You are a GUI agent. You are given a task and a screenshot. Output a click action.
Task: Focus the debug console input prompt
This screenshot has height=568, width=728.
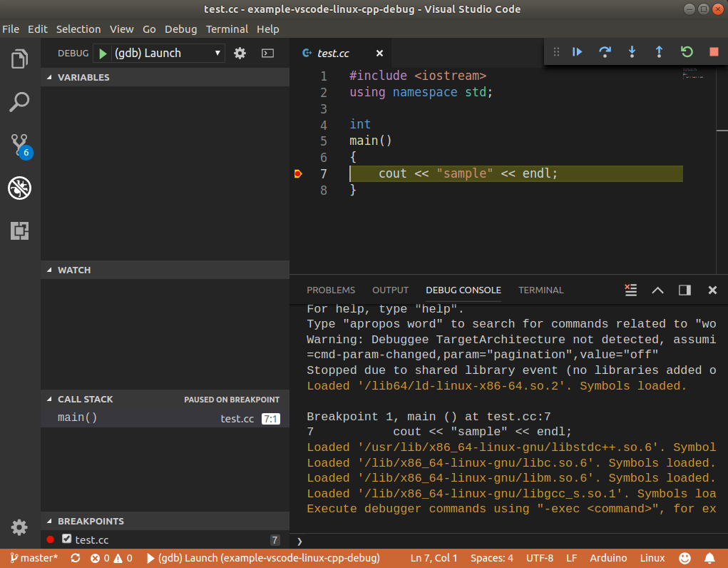pos(511,542)
